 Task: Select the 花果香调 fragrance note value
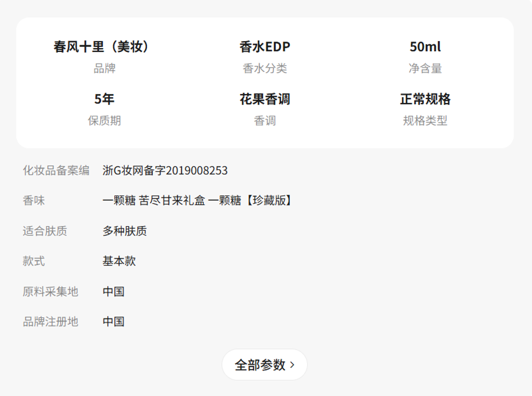(264, 99)
